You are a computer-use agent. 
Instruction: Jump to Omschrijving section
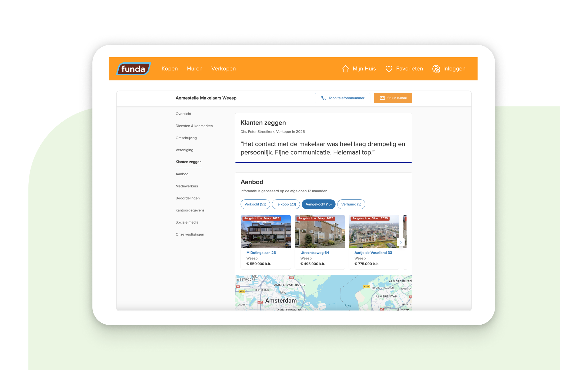(186, 138)
